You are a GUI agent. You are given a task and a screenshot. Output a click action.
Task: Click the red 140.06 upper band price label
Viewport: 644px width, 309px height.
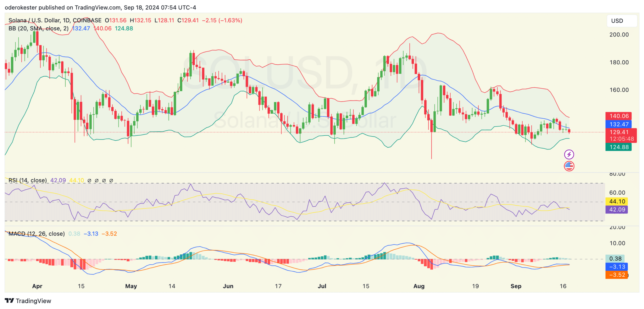(x=619, y=116)
